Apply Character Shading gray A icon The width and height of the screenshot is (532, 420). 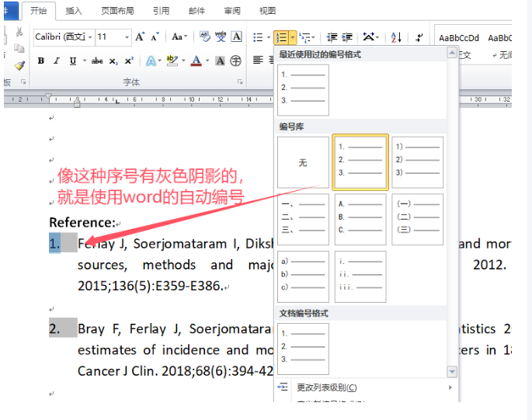221,61
